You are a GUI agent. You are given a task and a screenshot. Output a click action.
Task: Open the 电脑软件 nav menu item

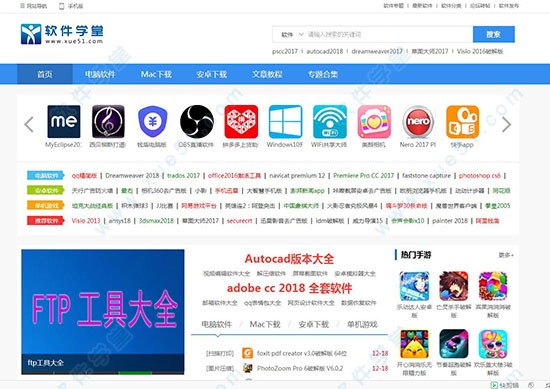100,74
